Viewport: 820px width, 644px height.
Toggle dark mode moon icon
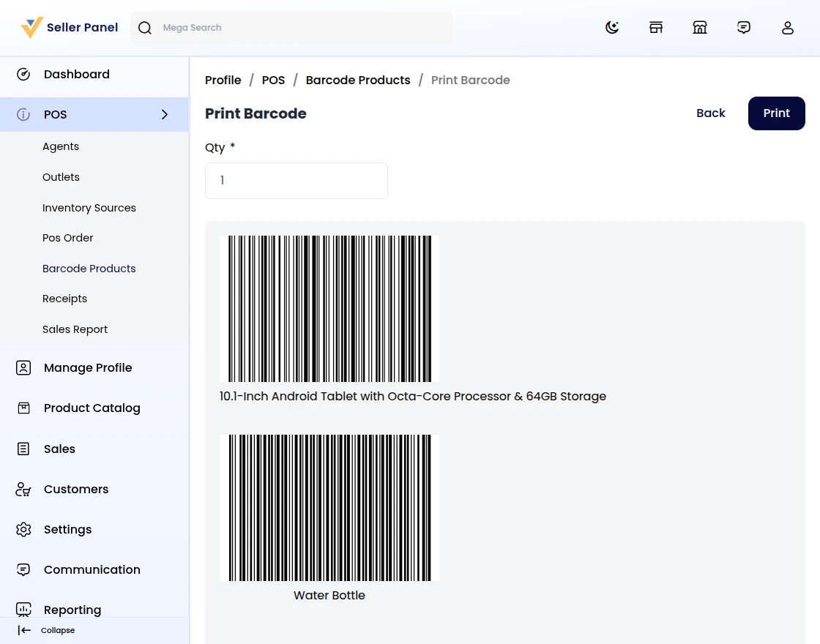[612, 27]
